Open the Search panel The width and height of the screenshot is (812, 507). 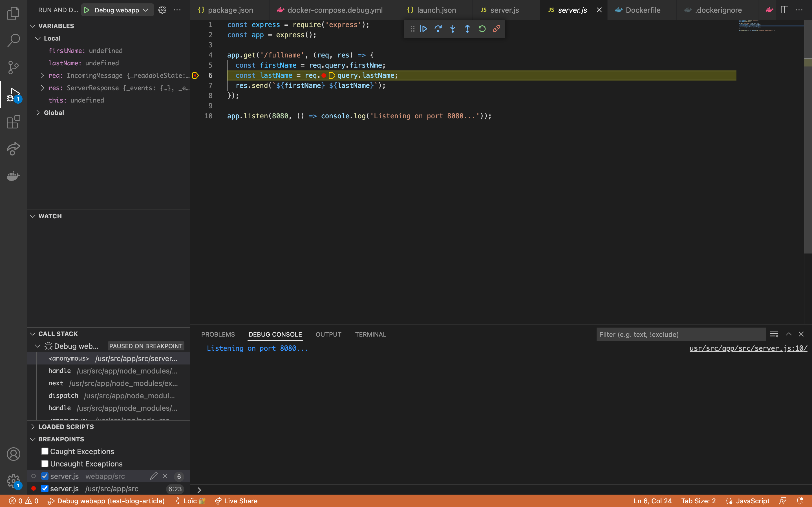pos(14,40)
